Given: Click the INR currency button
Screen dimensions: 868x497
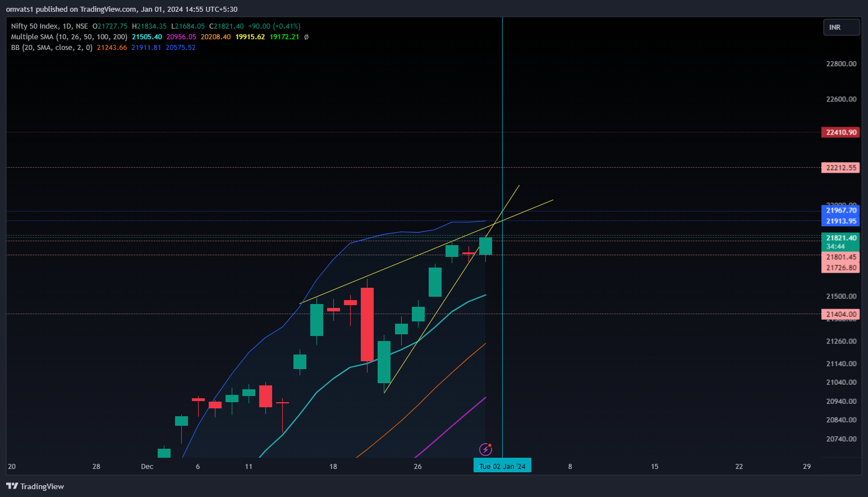Looking at the screenshot, I should coord(841,27).
